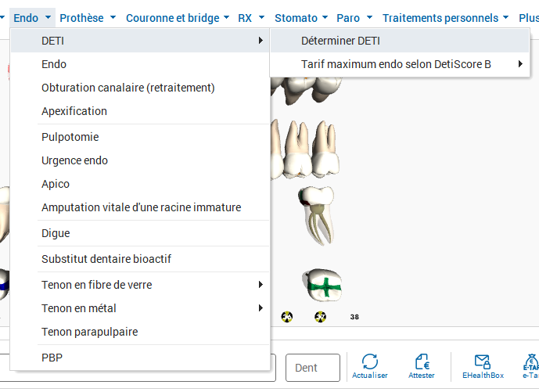Click the Dent input field
The width and height of the screenshot is (539, 392).
313,368
